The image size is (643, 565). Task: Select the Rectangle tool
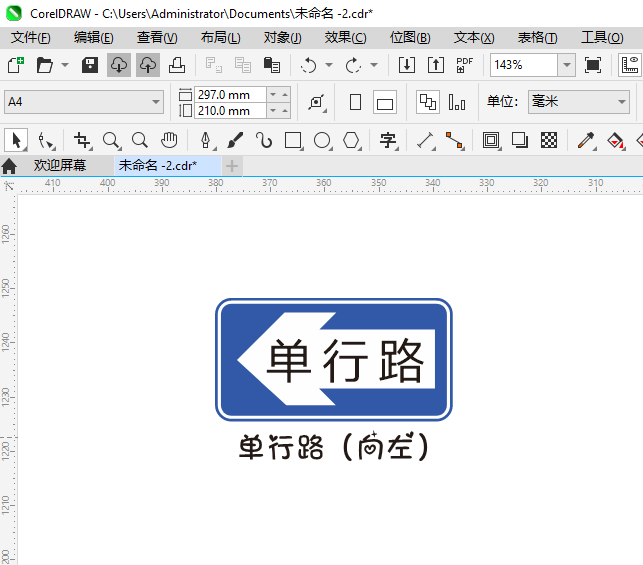click(x=293, y=140)
